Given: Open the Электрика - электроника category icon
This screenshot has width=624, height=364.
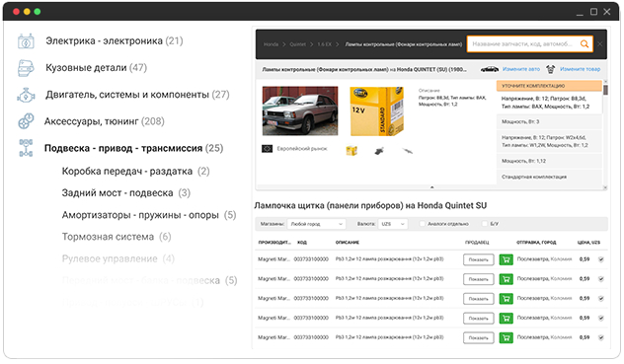Looking at the screenshot, I should pyautogui.click(x=26, y=41).
